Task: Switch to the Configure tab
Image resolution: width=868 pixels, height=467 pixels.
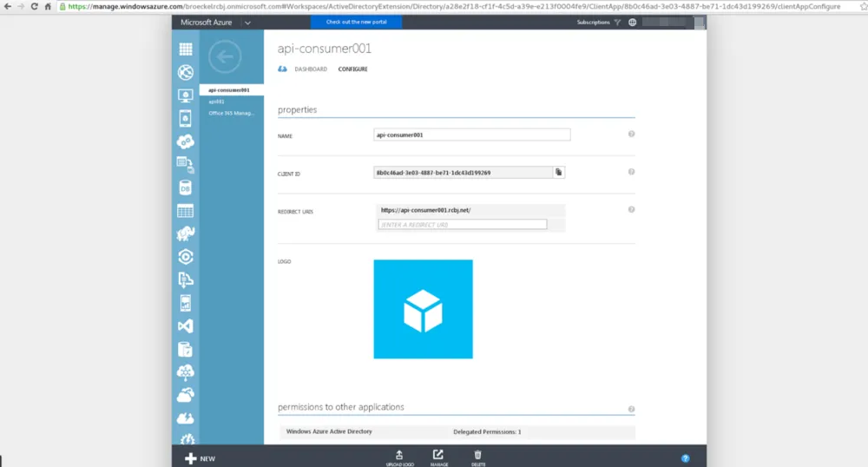Action: (352, 69)
